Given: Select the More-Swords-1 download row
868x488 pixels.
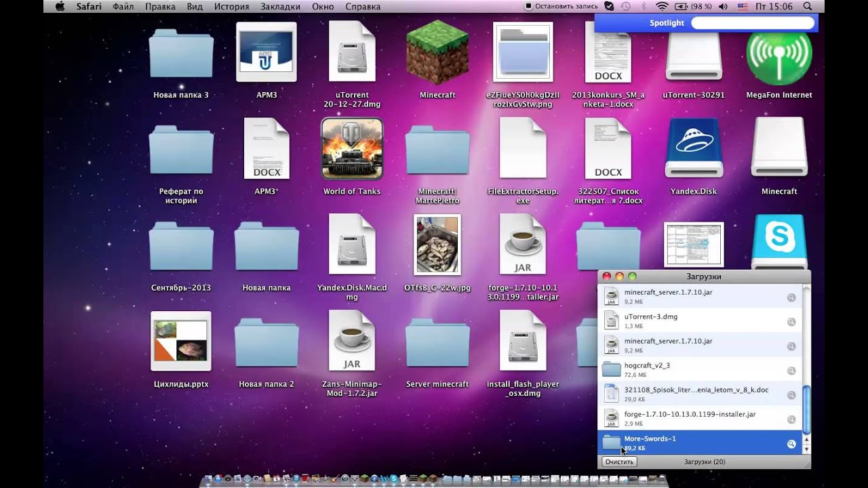Looking at the screenshot, I should (699, 443).
